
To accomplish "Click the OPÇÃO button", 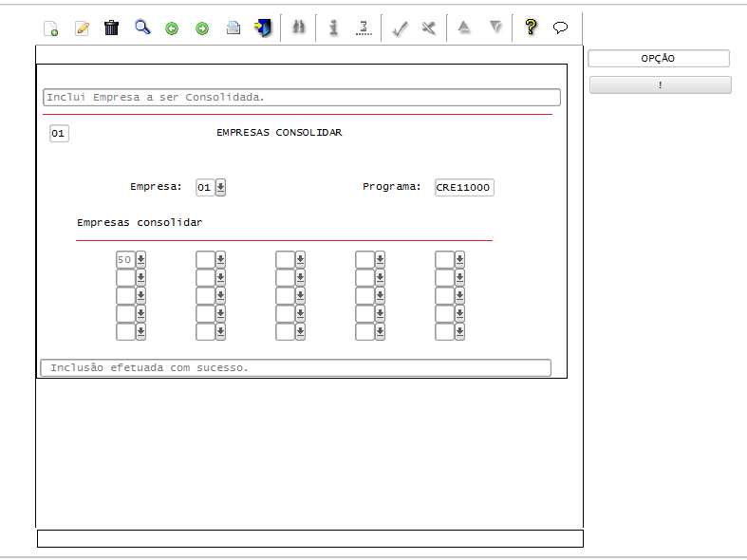I will click(x=659, y=59).
